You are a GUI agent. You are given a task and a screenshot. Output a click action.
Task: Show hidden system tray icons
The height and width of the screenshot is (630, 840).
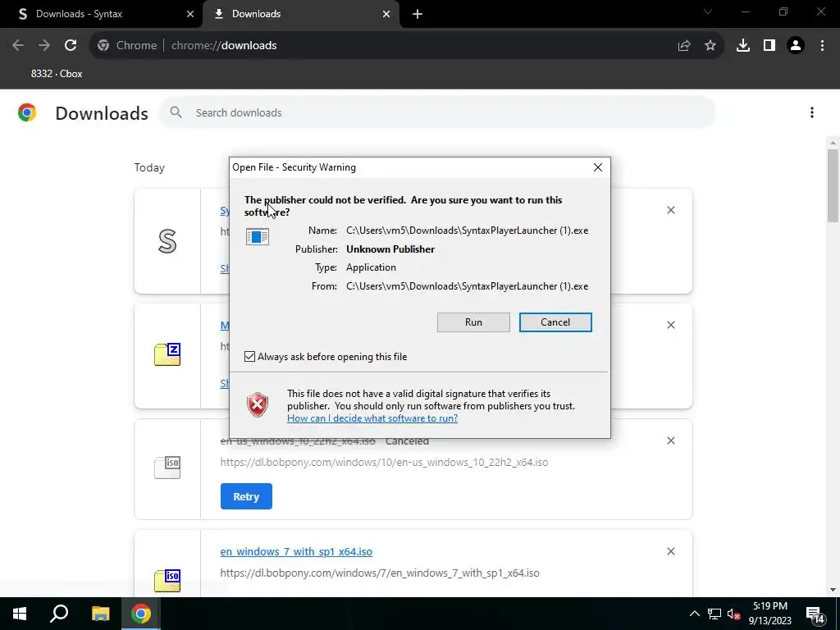click(x=694, y=614)
